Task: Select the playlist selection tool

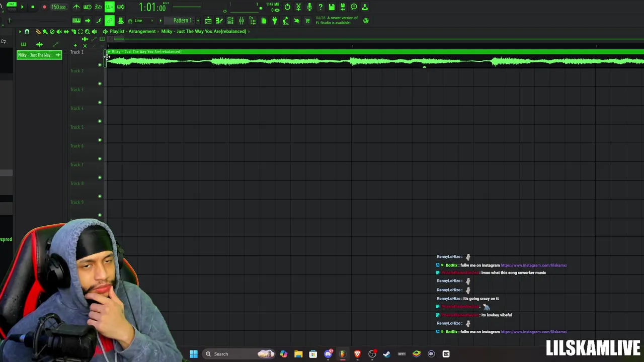Action: [80, 31]
